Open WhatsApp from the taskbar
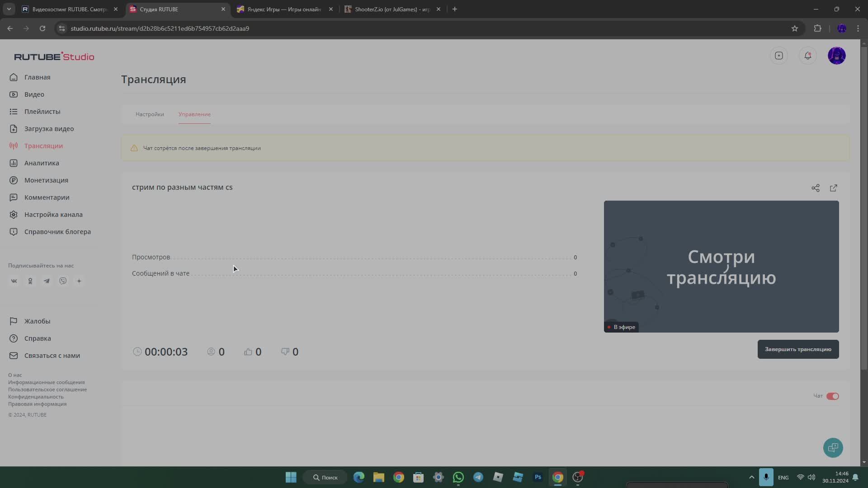The width and height of the screenshot is (868, 488). click(x=458, y=477)
